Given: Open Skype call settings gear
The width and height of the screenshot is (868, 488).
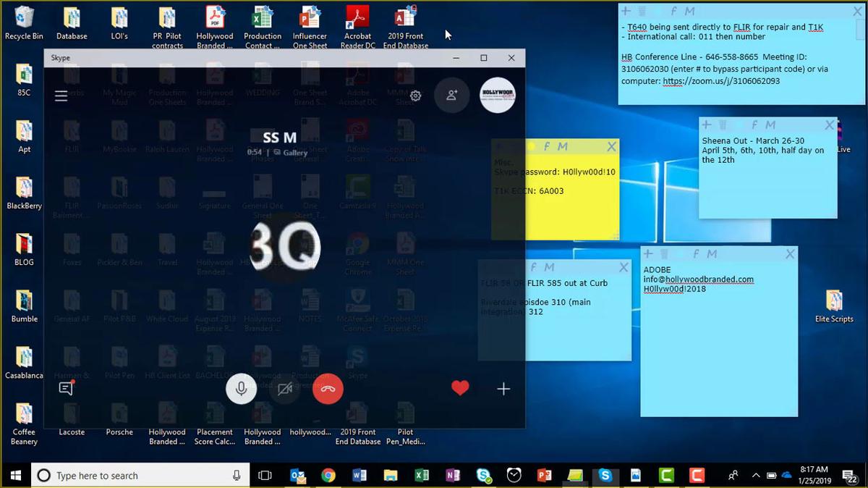Looking at the screenshot, I should [416, 96].
